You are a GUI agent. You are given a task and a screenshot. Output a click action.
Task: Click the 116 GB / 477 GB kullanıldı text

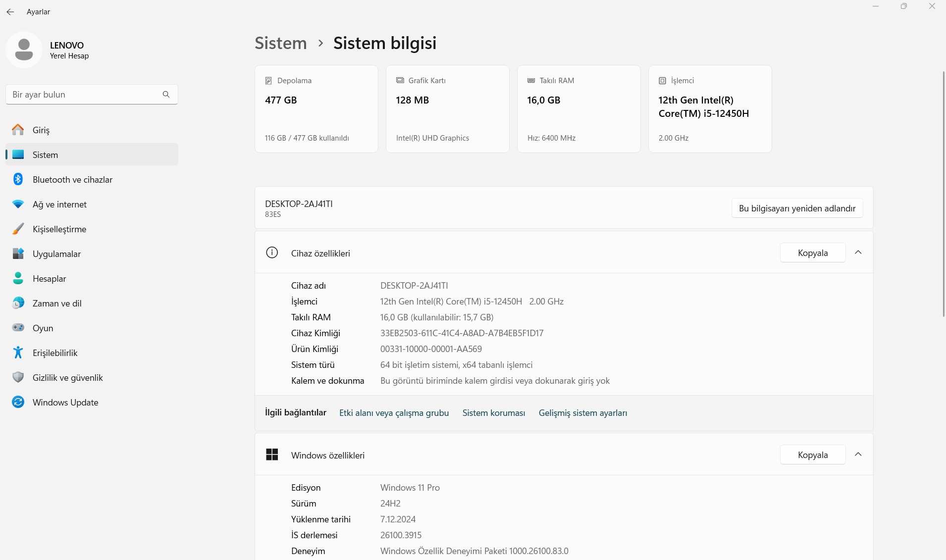307,138
